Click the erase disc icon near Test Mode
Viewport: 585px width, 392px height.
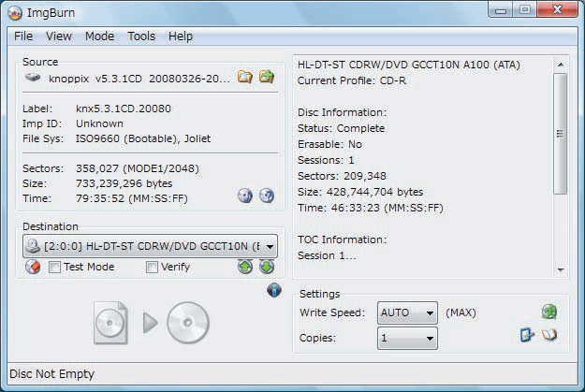(x=33, y=267)
